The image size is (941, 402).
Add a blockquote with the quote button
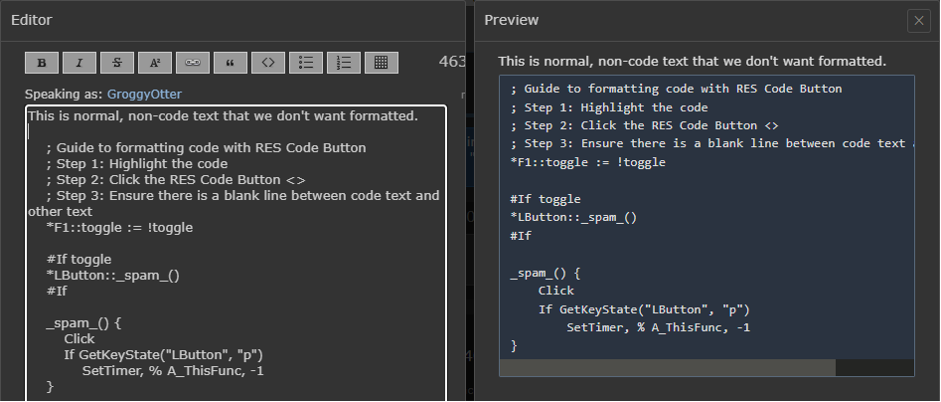pyautogui.click(x=230, y=62)
